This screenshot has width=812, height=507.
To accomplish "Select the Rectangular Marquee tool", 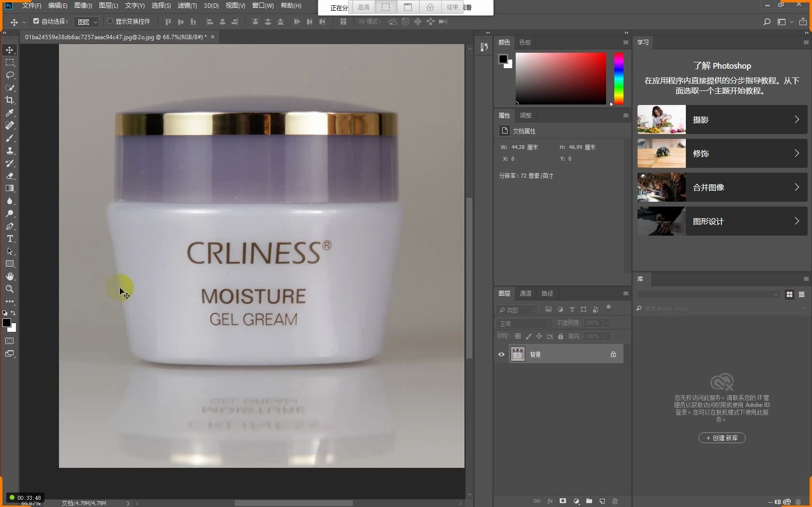I will 10,63.
